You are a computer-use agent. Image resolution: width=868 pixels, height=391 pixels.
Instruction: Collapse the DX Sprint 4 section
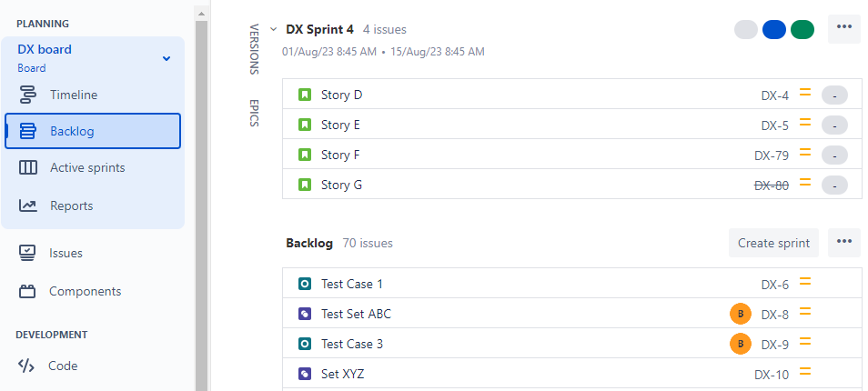point(273,30)
